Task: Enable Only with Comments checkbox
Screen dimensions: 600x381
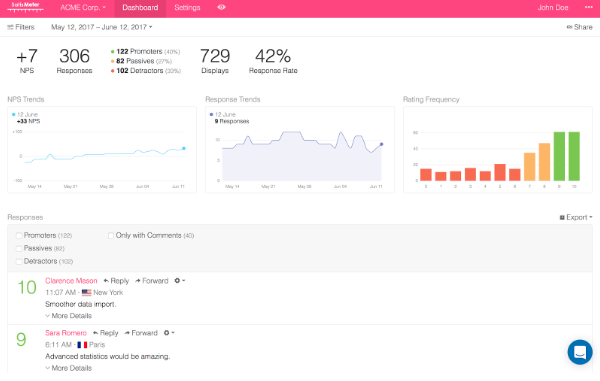Action: click(111, 235)
